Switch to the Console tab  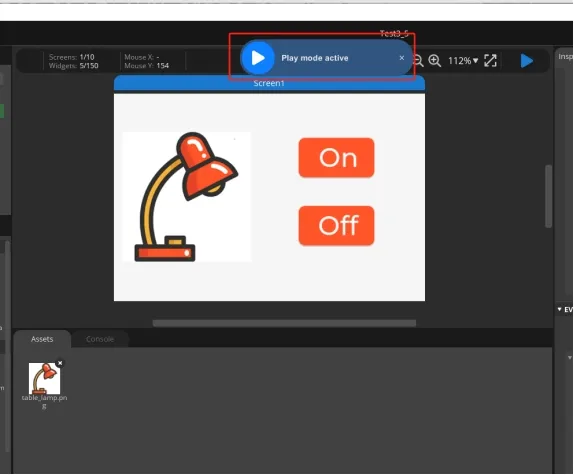tap(100, 339)
